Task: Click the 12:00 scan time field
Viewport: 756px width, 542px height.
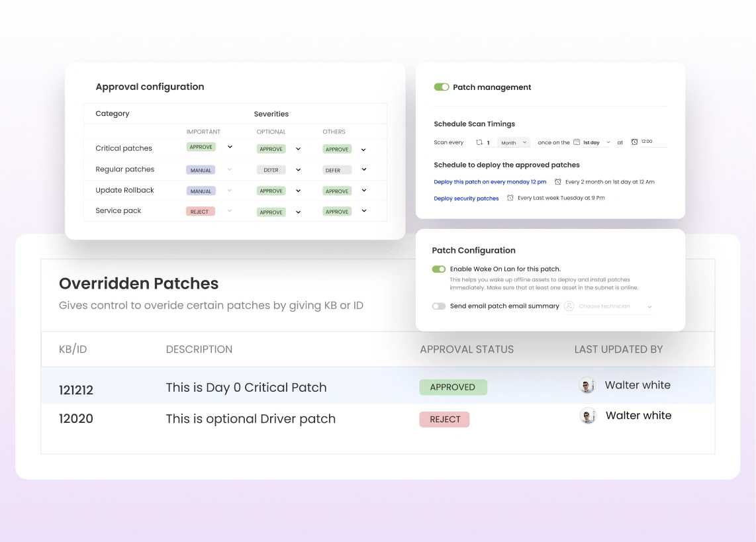Action: click(x=647, y=142)
